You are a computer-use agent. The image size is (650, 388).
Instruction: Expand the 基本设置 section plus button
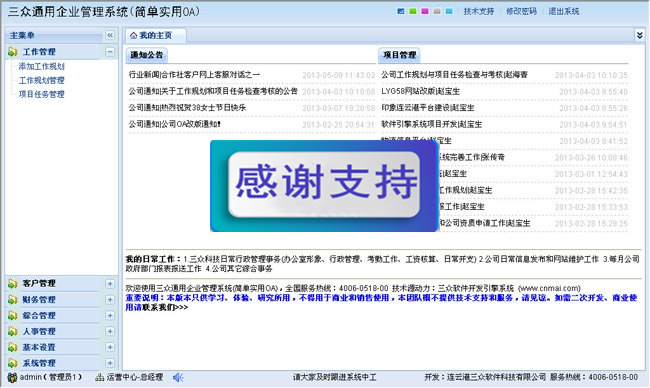click(x=110, y=347)
